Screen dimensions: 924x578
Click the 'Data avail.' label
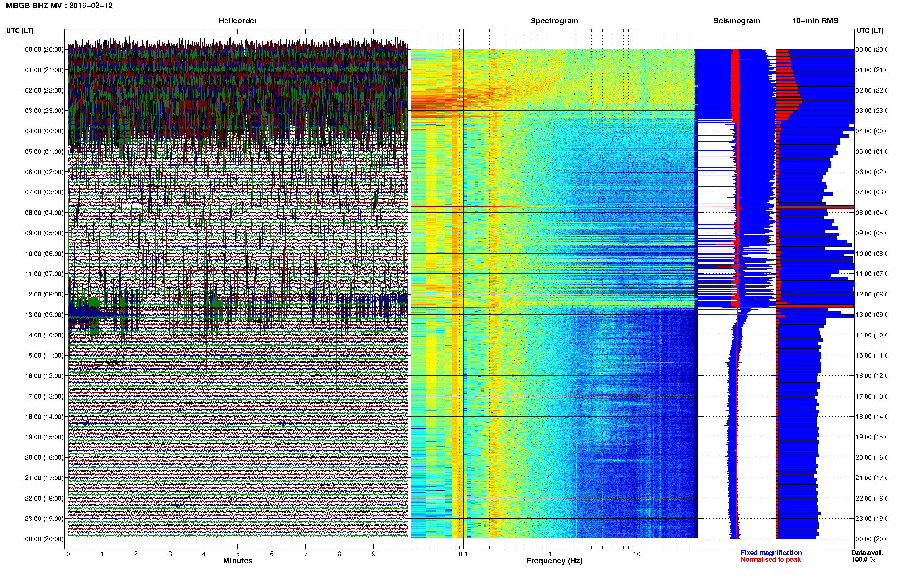pyautogui.click(x=867, y=553)
